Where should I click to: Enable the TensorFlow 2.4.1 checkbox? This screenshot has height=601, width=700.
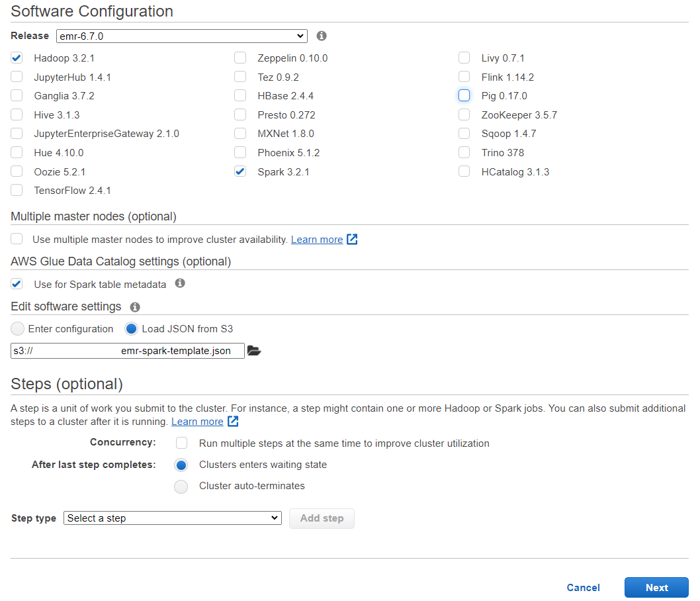pyautogui.click(x=17, y=190)
